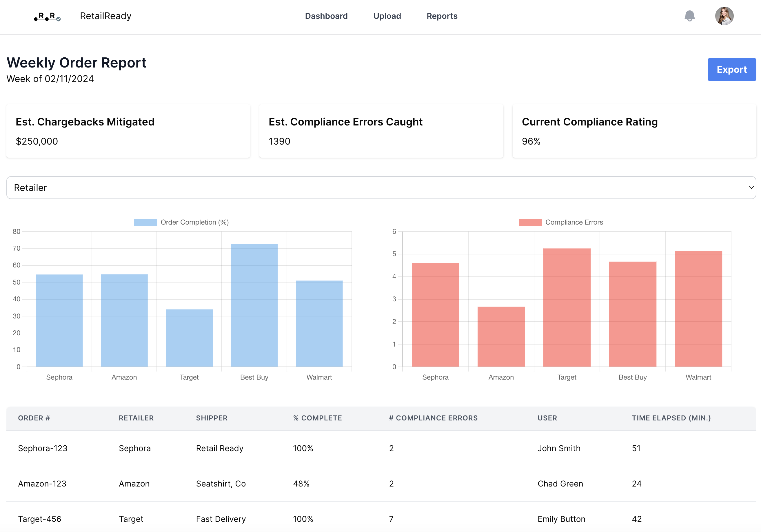Image resolution: width=761 pixels, height=532 pixels.
Task: Expand the Retailer dropdown
Action: 381,187
